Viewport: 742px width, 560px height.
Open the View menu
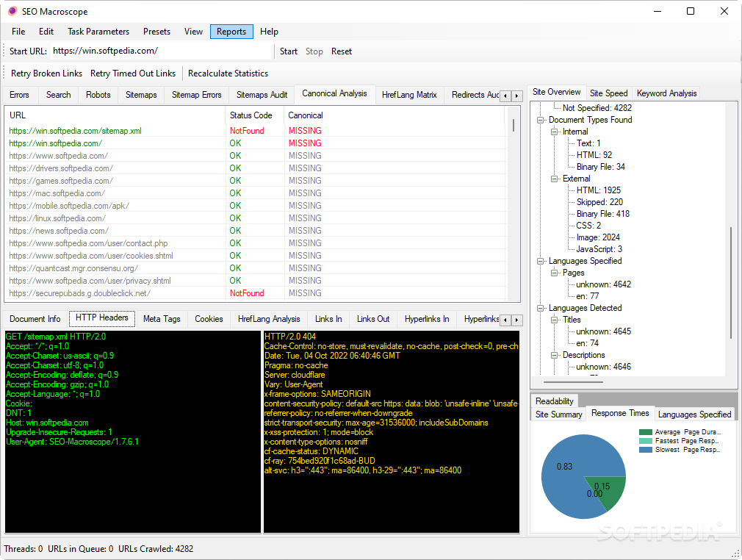point(193,32)
